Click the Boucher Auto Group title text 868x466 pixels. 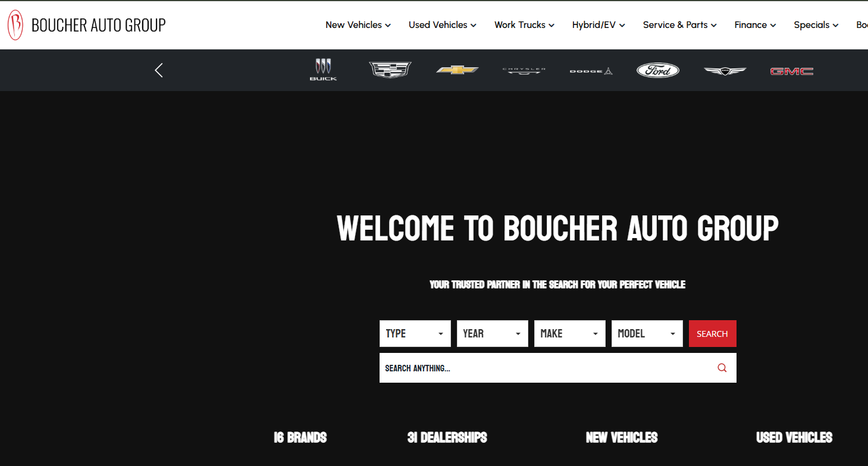[99, 25]
